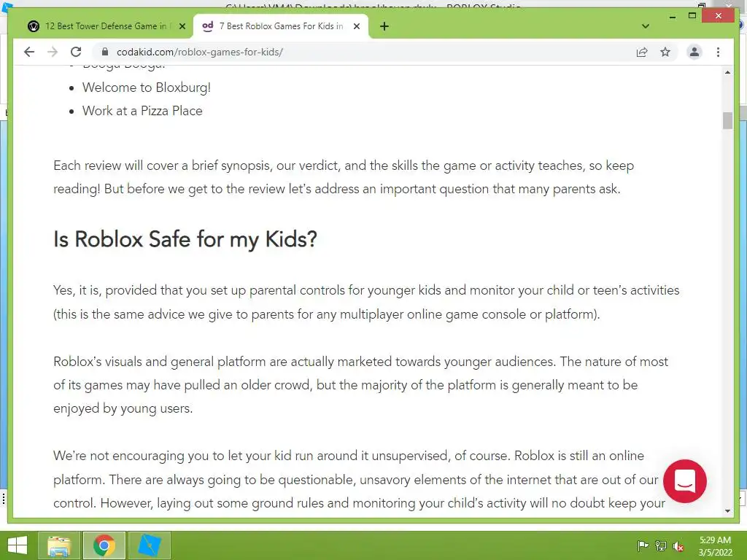Click the forward navigation arrow
747x560 pixels.
[53, 52]
